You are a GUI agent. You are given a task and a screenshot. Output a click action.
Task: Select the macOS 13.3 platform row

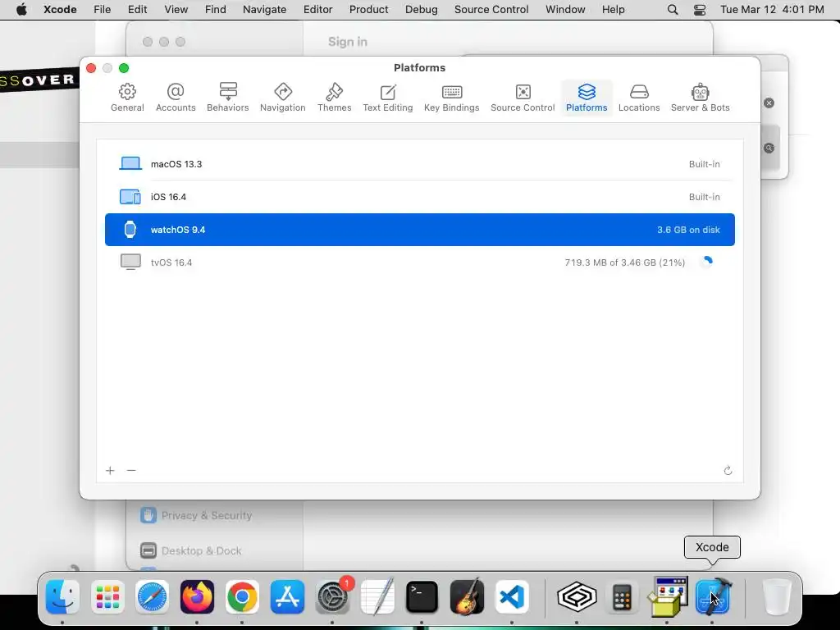pos(419,164)
